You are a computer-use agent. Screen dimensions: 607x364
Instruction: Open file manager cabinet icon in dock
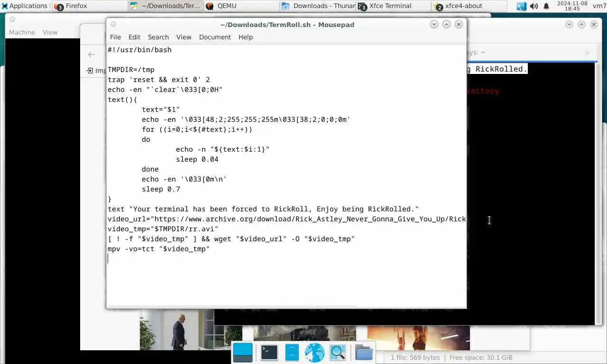[x=292, y=353]
